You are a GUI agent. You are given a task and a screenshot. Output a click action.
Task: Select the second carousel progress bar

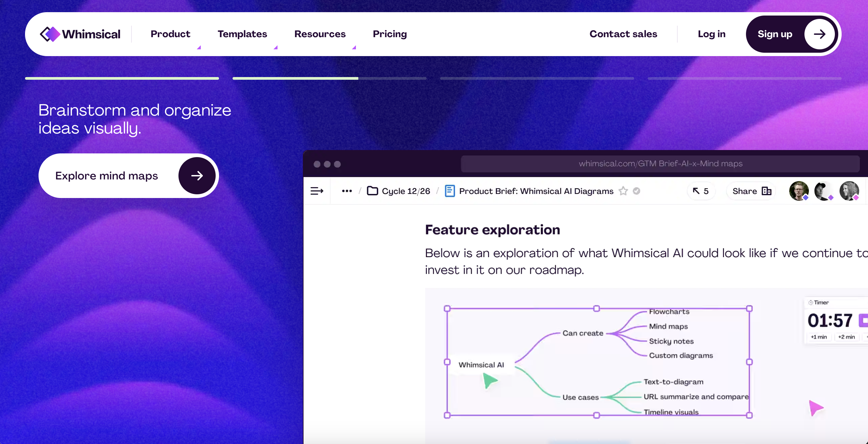pos(330,78)
